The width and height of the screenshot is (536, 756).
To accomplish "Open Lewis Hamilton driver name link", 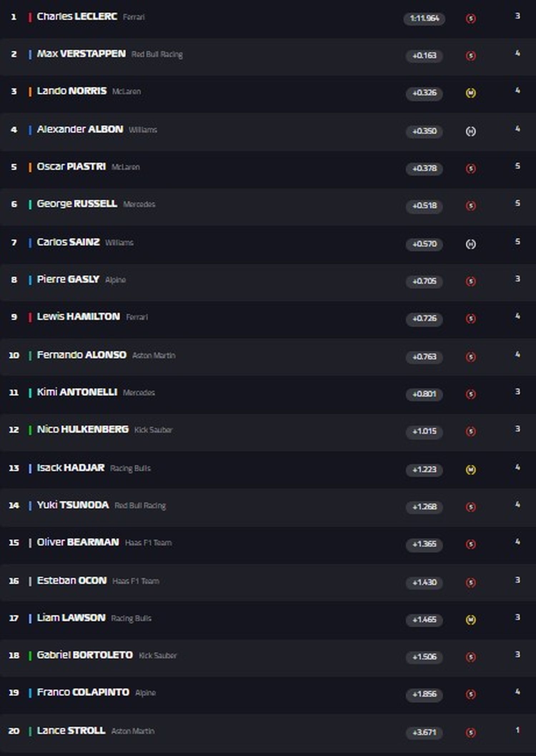I will coord(78,317).
